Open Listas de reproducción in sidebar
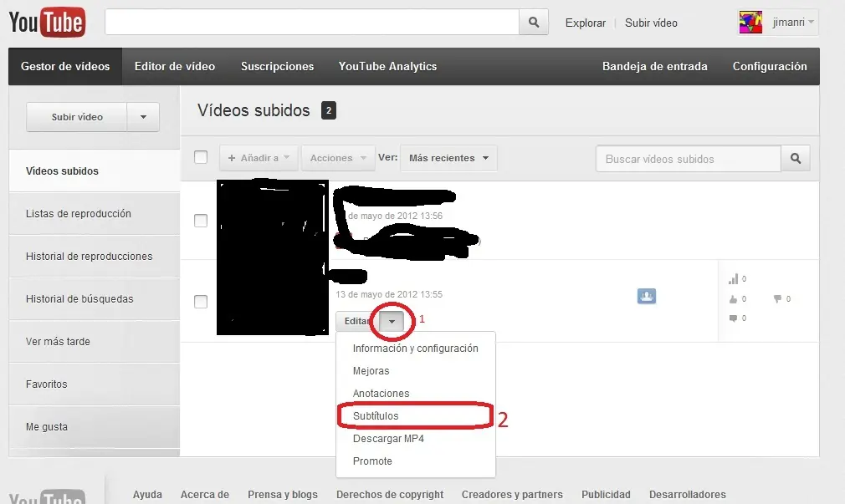 click(95, 213)
